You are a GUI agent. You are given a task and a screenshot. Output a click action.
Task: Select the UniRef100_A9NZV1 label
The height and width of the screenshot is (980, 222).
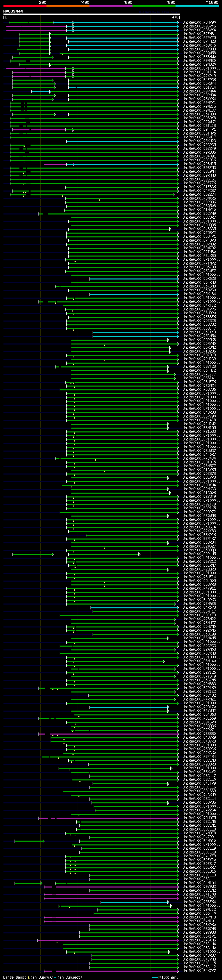199,103
